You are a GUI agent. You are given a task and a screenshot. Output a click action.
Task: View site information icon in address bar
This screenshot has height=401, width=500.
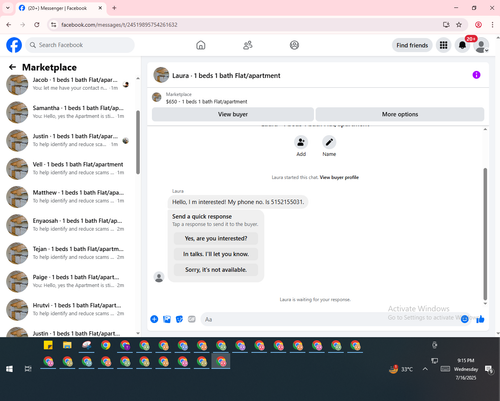(x=53, y=25)
